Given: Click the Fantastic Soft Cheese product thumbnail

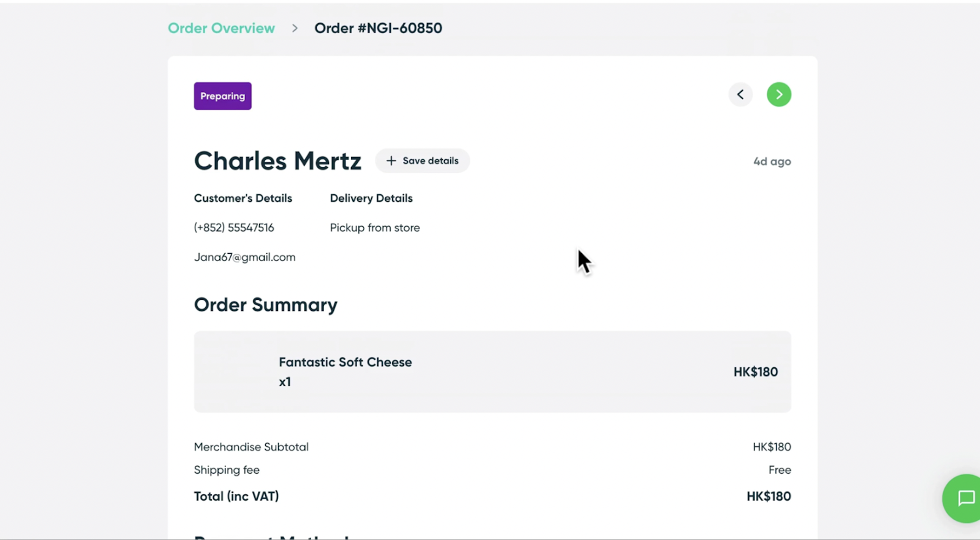Looking at the screenshot, I should tap(234, 371).
